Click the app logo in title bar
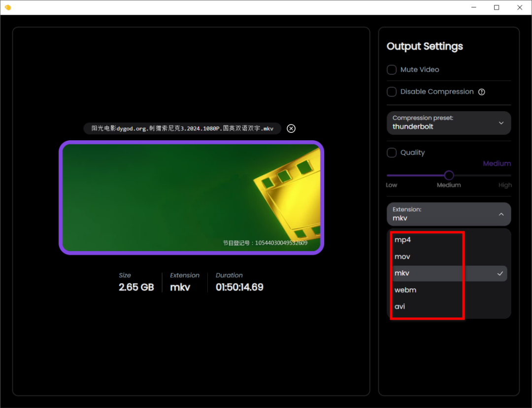This screenshot has width=532, height=408. pos(7,7)
